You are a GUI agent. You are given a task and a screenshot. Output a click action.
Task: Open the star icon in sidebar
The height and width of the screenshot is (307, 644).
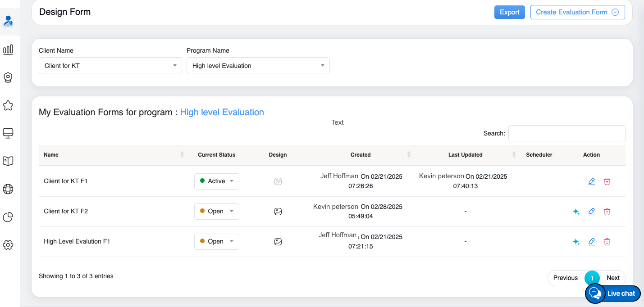[x=8, y=105]
